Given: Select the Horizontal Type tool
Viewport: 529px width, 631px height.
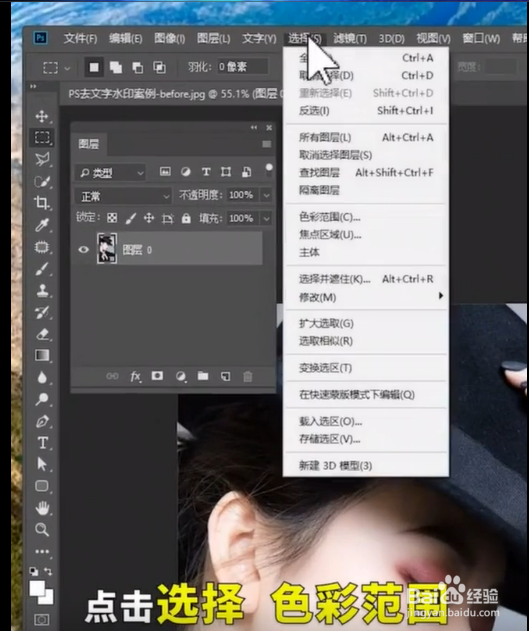Looking at the screenshot, I should (x=42, y=443).
